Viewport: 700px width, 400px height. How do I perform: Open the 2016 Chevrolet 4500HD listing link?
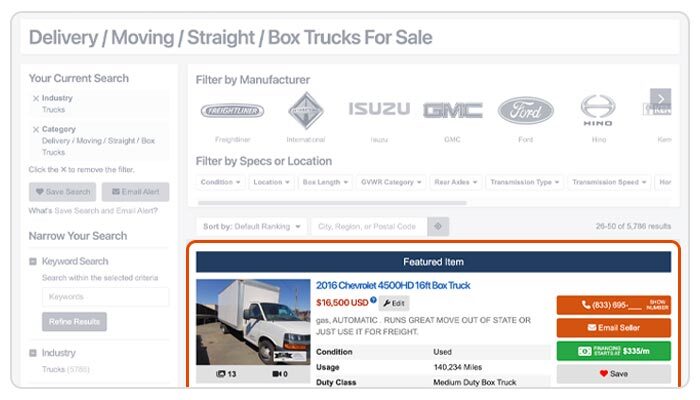[393, 285]
